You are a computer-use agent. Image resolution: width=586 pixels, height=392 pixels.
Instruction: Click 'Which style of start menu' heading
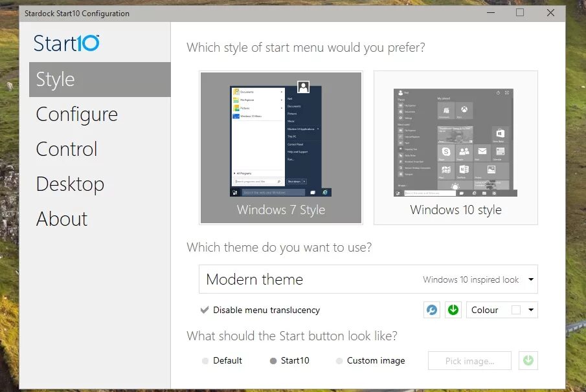pos(306,47)
